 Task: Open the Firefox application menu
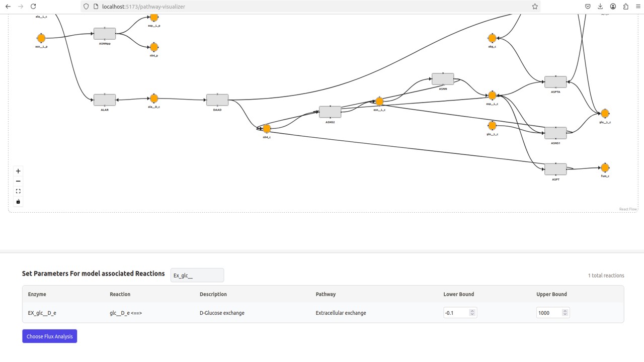(638, 6)
